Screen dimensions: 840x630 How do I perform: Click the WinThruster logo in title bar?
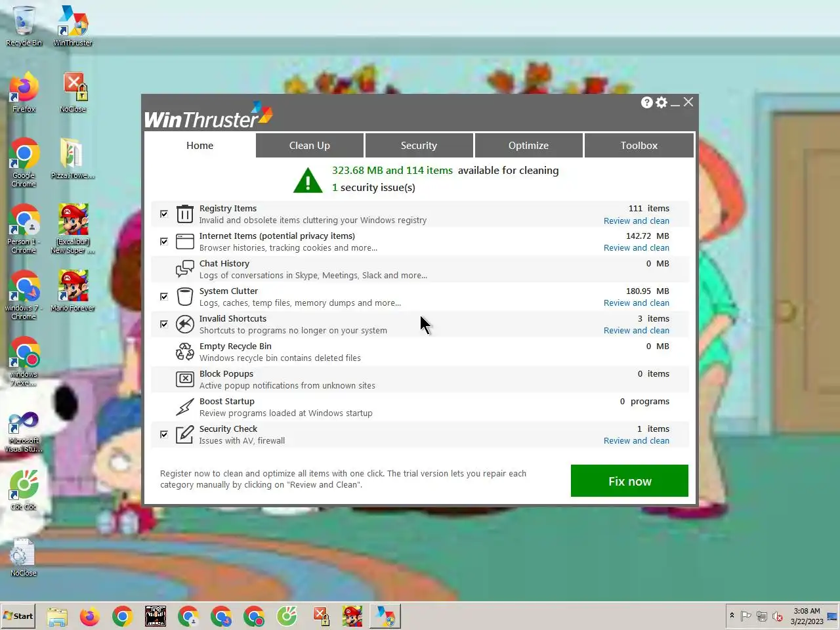click(208, 115)
